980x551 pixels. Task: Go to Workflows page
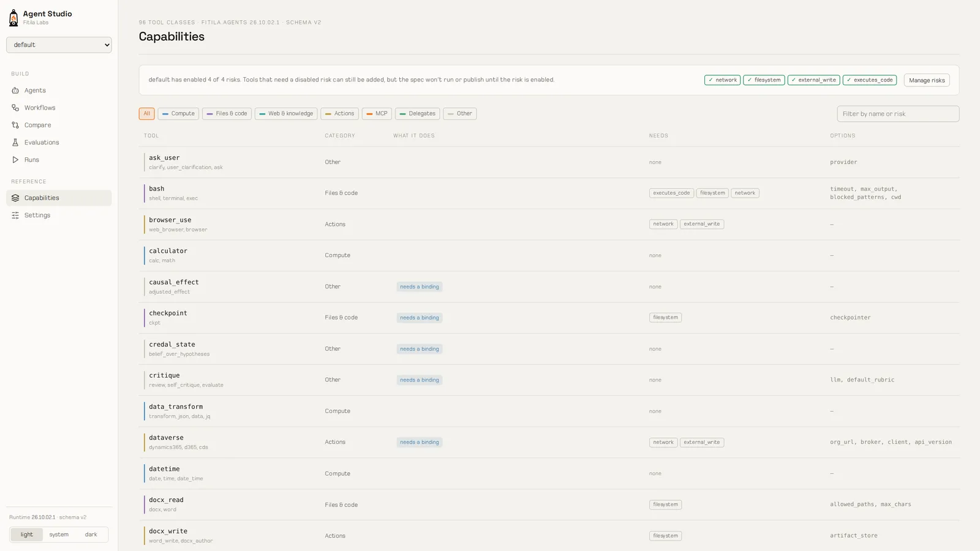pos(59,108)
